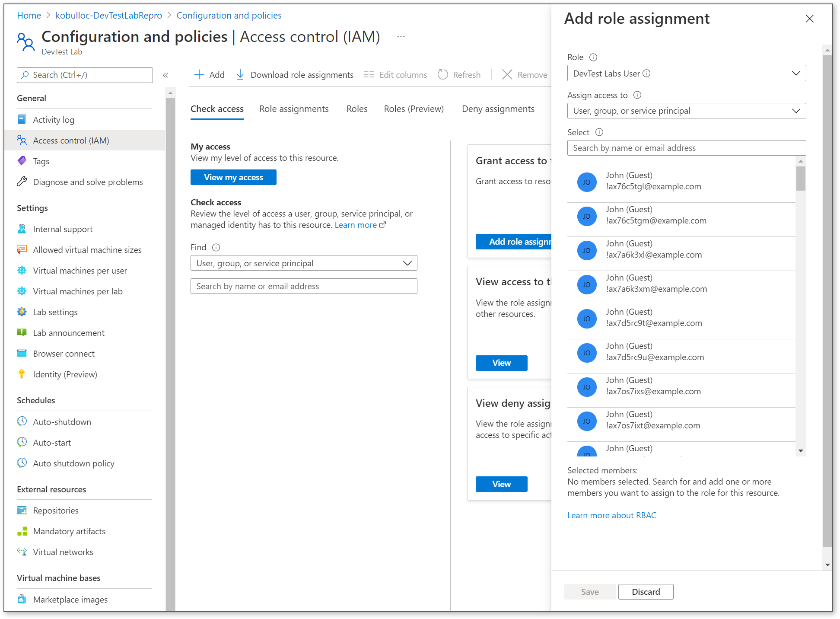The height and width of the screenshot is (619, 840).
Task: Click the Role info icon
Action: pyautogui.click(x=594, y=57)
